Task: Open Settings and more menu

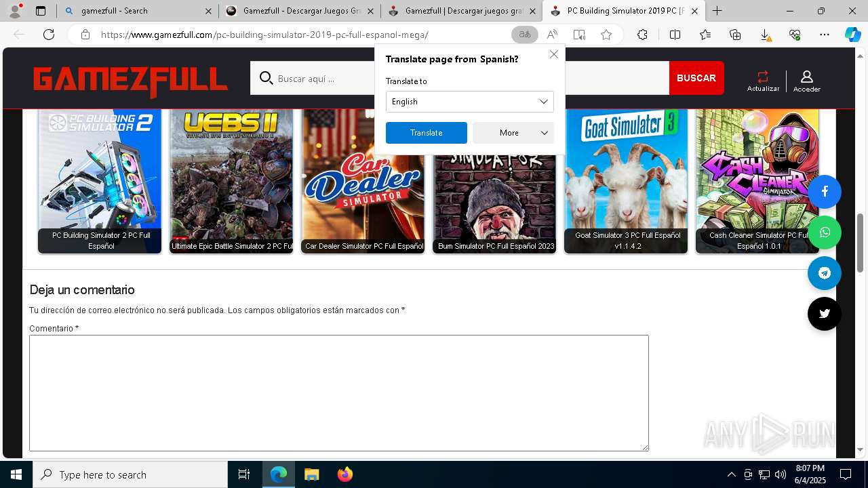Action: pos(825,35)
